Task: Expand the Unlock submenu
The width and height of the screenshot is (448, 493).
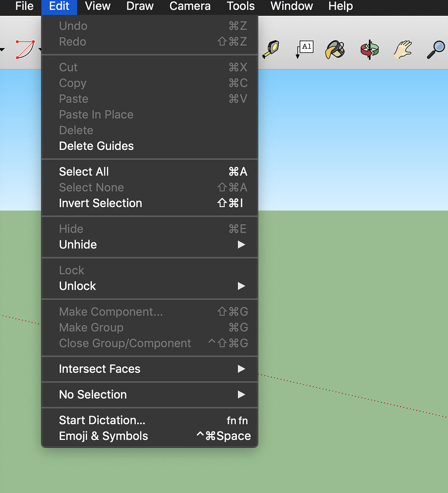Action: click(x=77, y=286)
